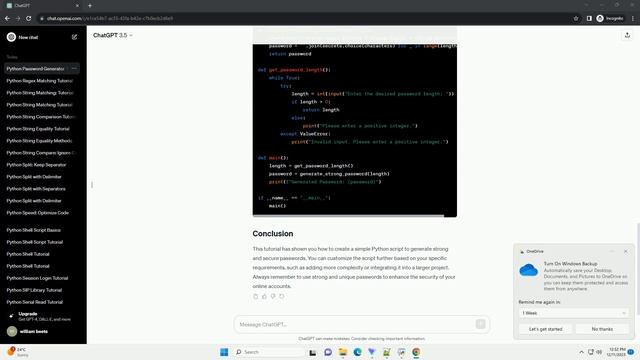Image resolution: width=640 pixels, height=360 pixels.
Task: Click the ChatGPT logo beside New chat
Action: pos(11,37)
